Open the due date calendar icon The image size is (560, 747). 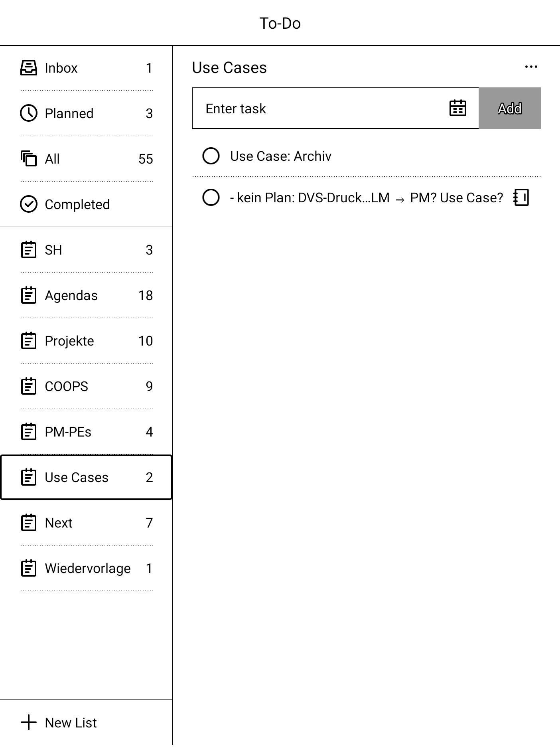click(x=458, y=108)
